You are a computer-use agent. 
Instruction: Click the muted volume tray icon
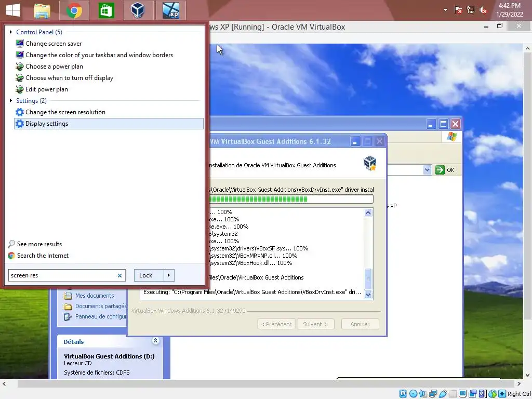(x=483, y=10)
